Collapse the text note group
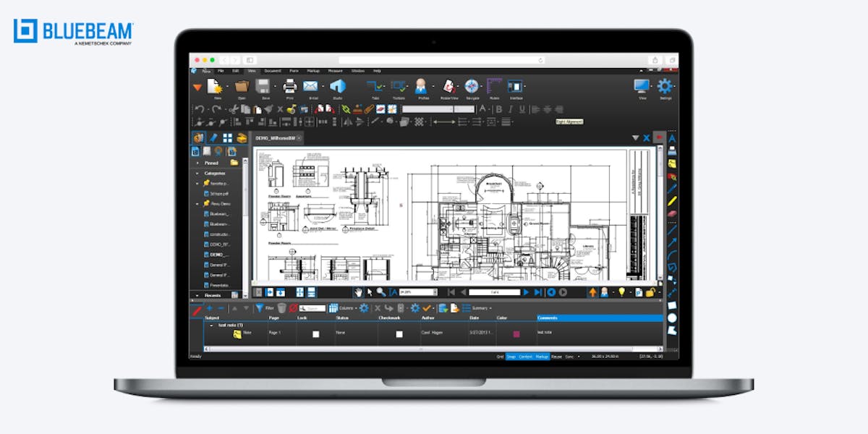Viewport: 868px width, 434px height. (x=211, y=325)
